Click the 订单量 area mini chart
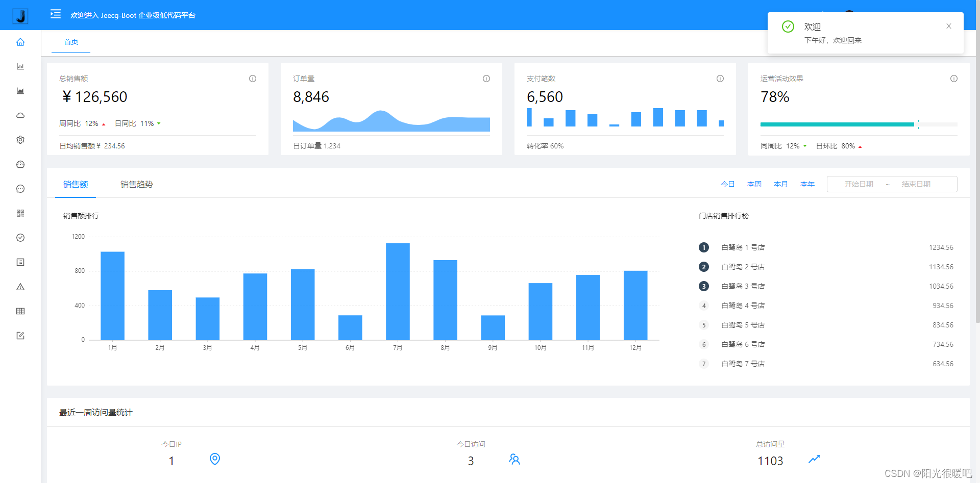Viewport: 980px width, 483px height. tap(391, 121)
